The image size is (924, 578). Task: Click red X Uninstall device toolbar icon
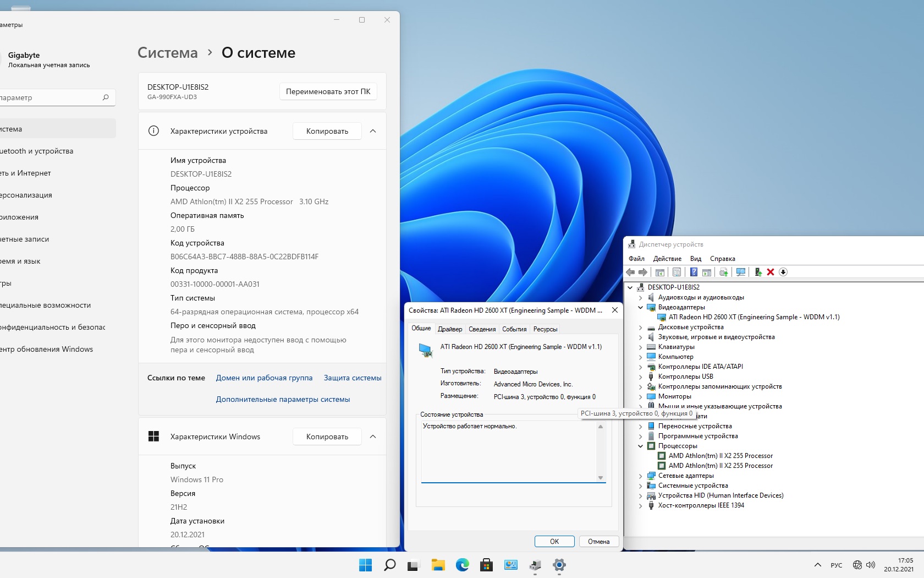point(771,272)
